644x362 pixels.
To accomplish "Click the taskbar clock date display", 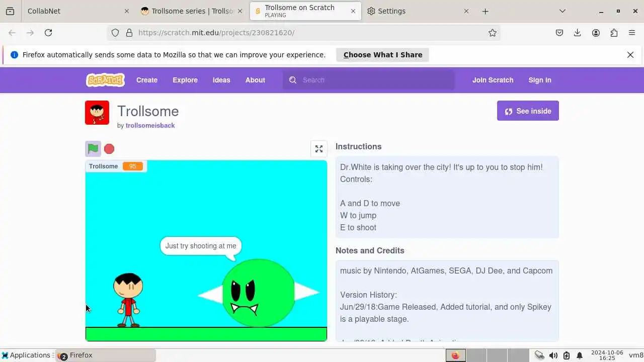I will click(607, 355).
